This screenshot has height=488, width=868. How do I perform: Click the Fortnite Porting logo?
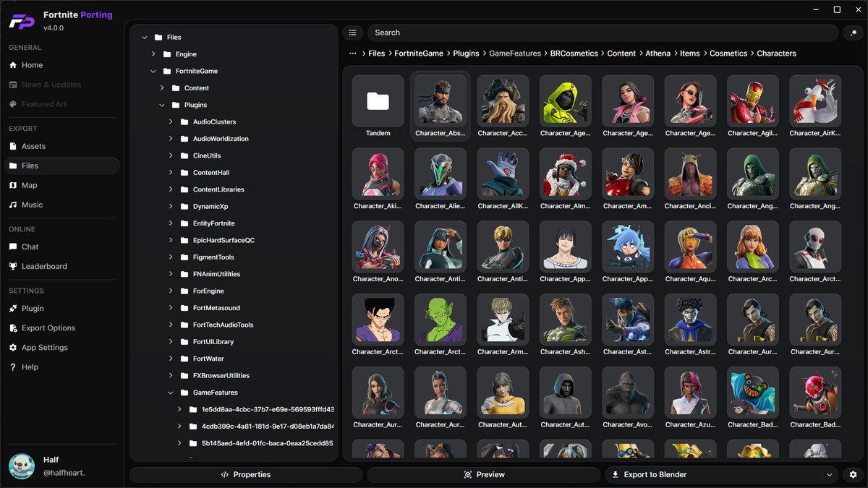pos(22,21)
